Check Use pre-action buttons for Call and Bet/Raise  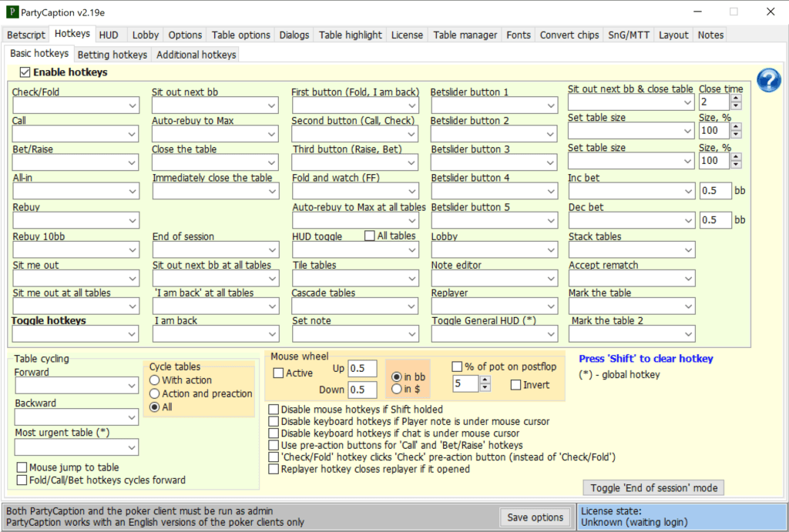pyautogui.click(x=274, y=445)
